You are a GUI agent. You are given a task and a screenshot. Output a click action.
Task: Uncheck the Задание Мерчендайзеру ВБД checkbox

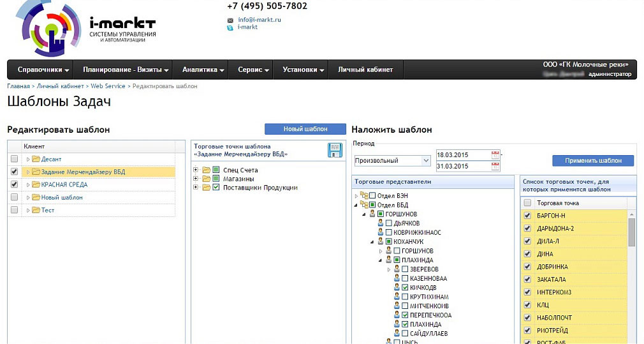15,172
